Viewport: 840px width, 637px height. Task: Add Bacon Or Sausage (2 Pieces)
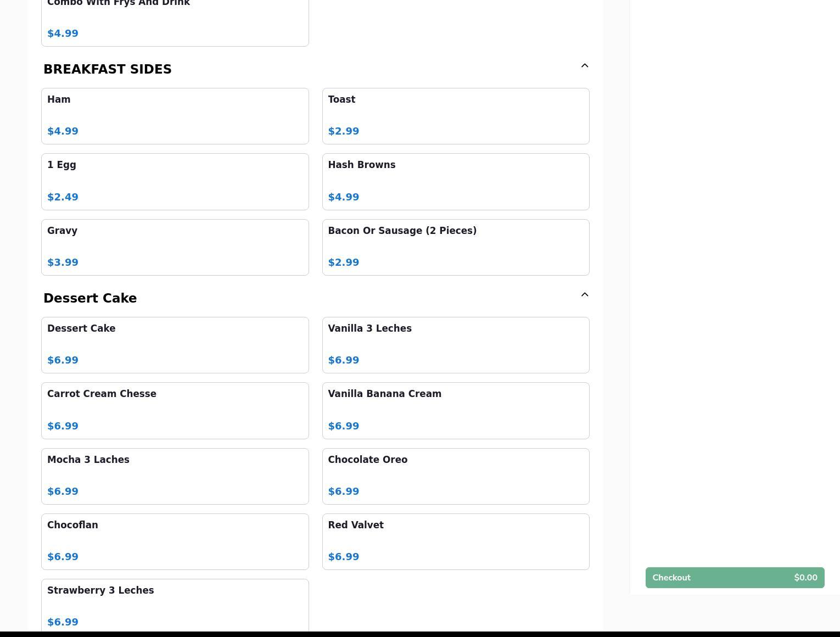tap(455, 247)
